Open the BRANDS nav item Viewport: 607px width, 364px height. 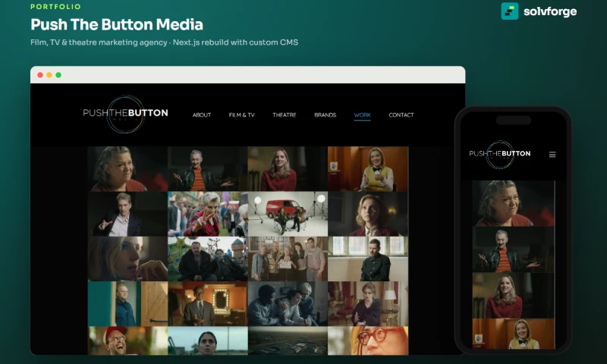click(x=326, y=115)
